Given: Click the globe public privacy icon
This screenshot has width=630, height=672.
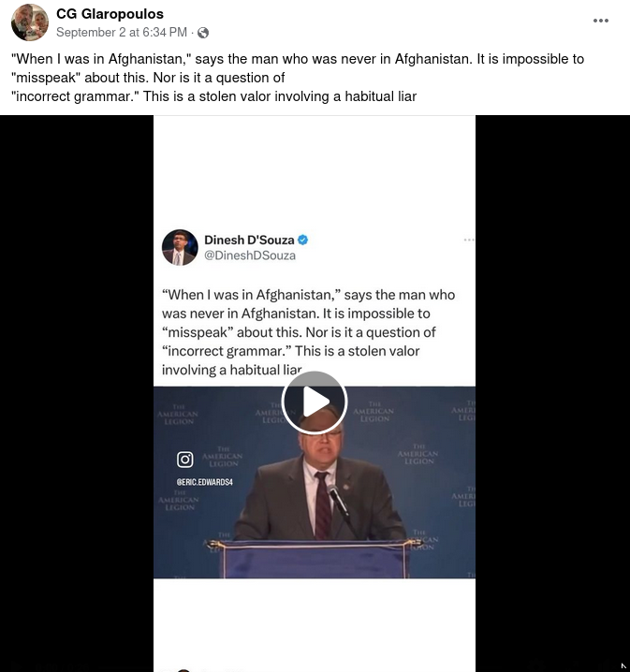Looking at the screenshot, I should [203, 33].
